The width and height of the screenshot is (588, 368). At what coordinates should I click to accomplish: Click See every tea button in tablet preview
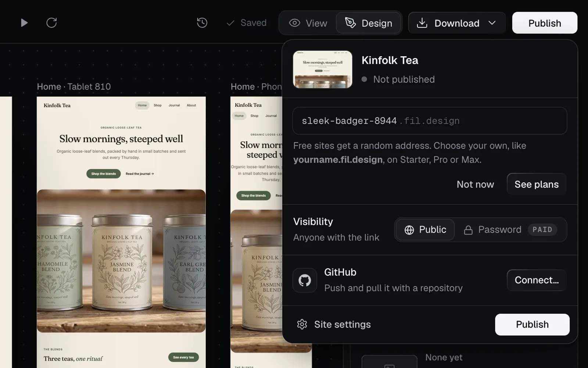point(183,357)
